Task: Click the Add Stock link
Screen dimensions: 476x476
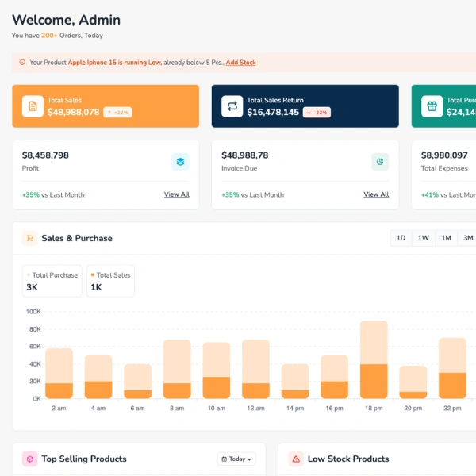Action: pyautogui.click(x=240, y=63)
